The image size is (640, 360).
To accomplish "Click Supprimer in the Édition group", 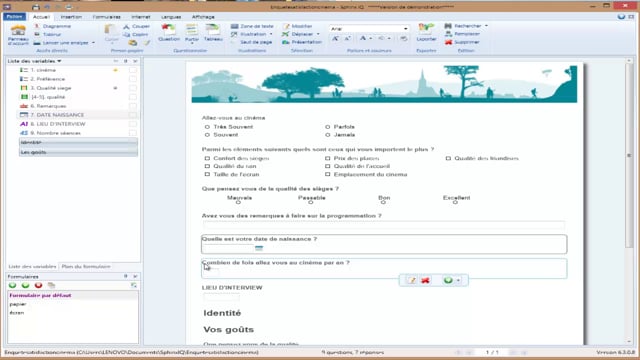I will pyautogui.click(x=462, y=42).
